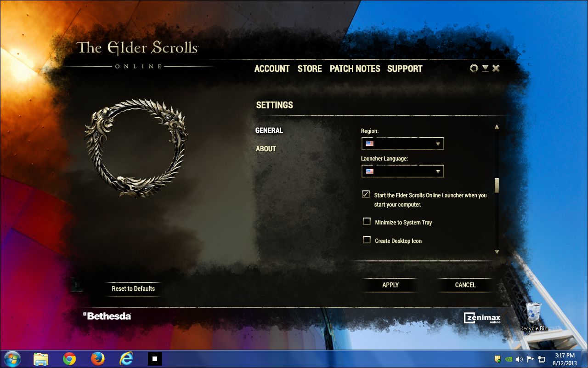Click the settings scrollbar up arrow
Image resolution: width=588 pixels, height=368 pixels.
coord(497,127)
